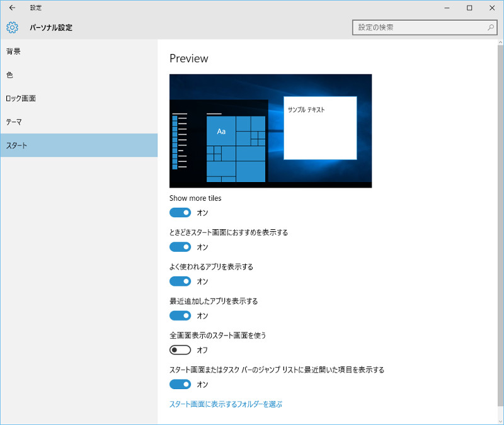The width and height of the screenshot is (504, 425).
Task: Switch to ロック画面 settings
Action: coord(79,98)
